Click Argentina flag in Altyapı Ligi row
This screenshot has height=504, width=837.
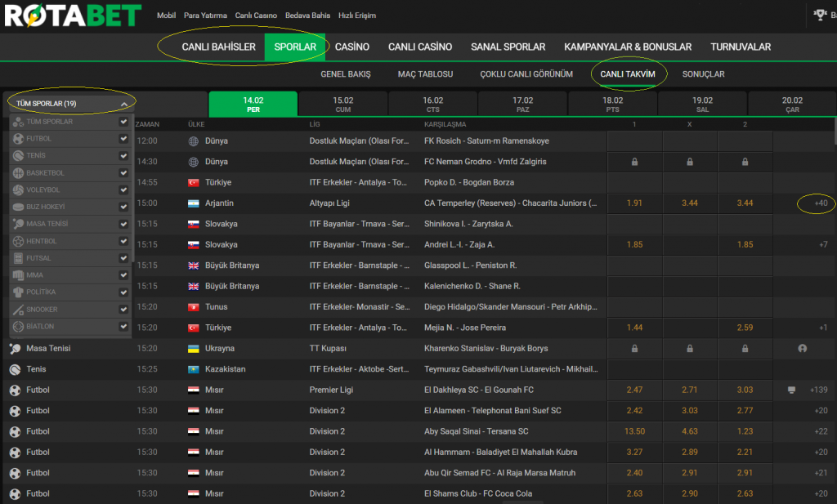[x=193, y=203]
